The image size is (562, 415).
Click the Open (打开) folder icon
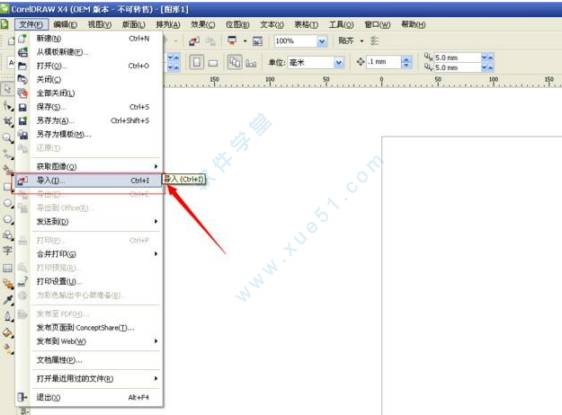(23, 66)
